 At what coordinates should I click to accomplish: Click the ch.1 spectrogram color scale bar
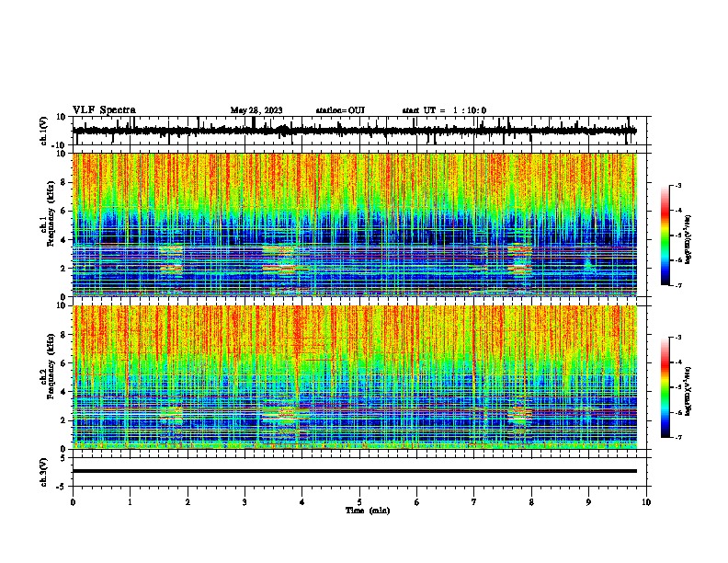[665, 236]
